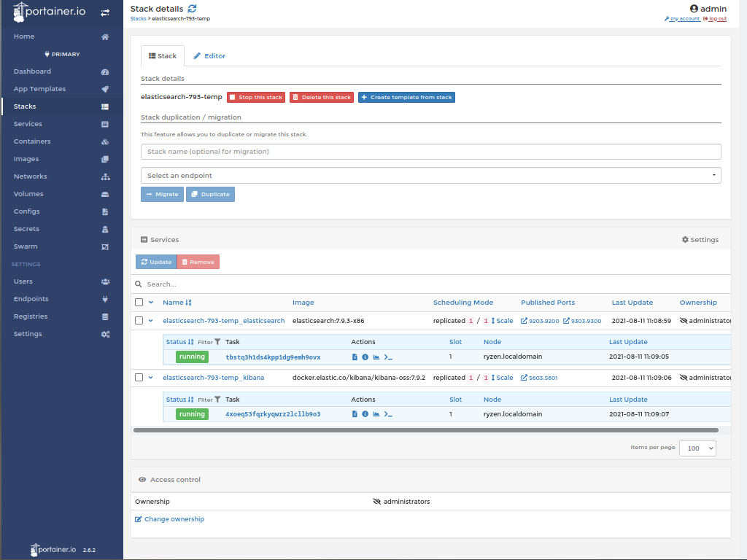Open inspect details for task tbstq3h1ds4kpp1dg9emh9ovx
The height and width of the screenshot is (560, 747).
[365, 357]
